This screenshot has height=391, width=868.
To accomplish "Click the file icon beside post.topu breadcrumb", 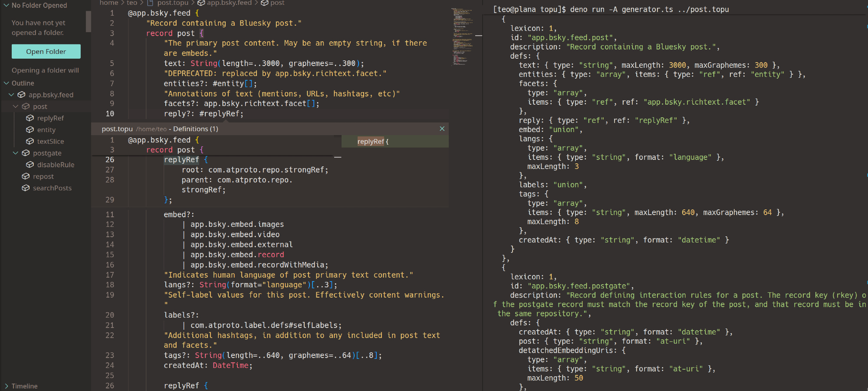I will pos(150,3).
